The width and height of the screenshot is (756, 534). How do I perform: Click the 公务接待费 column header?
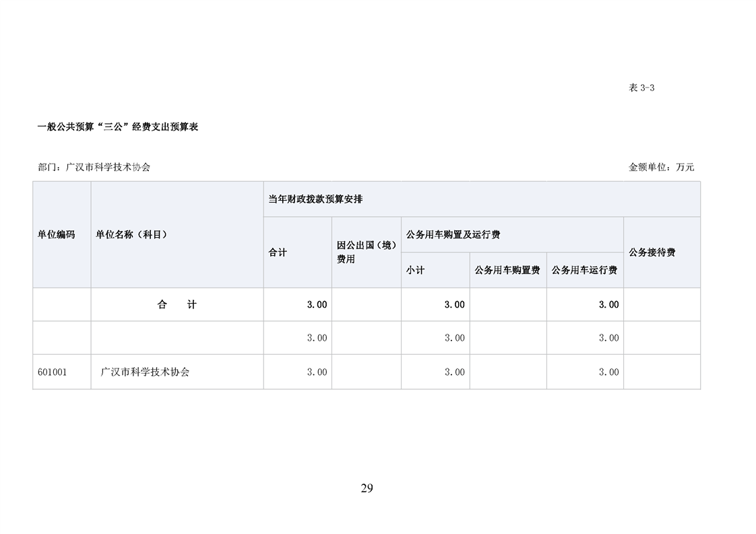[x=652, y=253]
